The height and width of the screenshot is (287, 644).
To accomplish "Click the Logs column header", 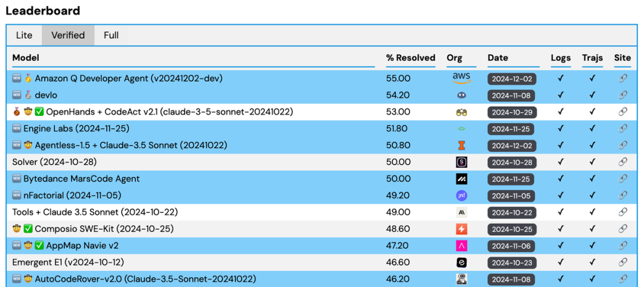I will (561, 58).
